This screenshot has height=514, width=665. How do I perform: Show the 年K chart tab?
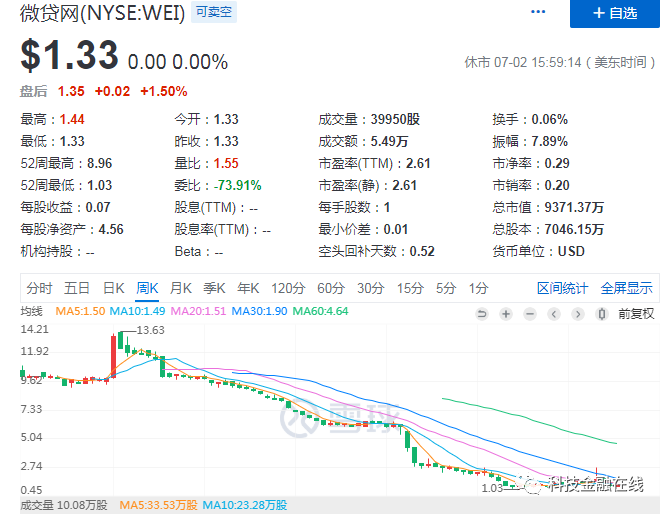point(248,288)
